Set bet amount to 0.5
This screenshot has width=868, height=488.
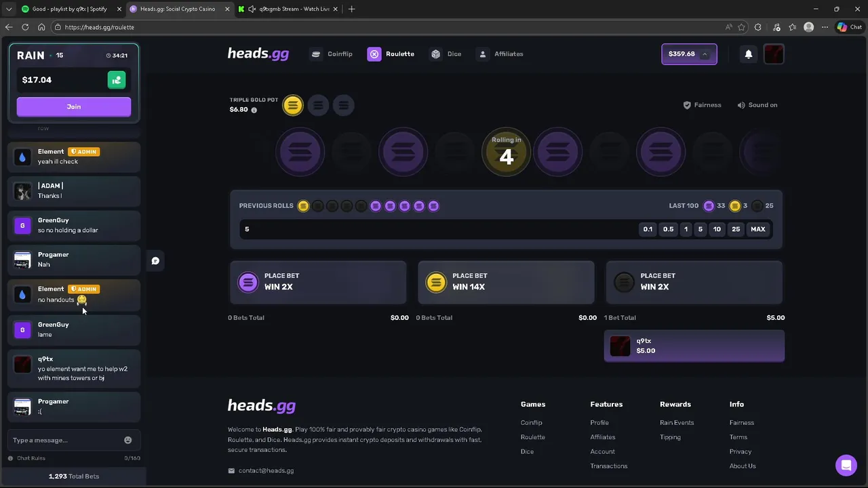(669, 229)
